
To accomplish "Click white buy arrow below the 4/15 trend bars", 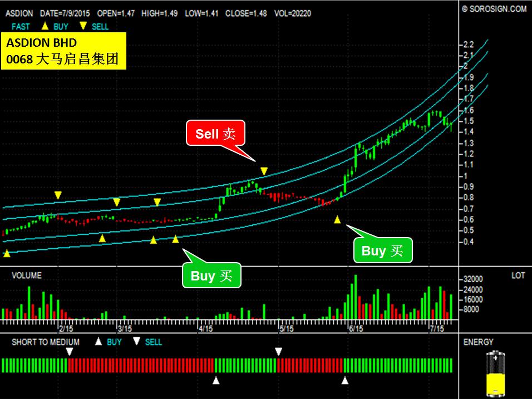I will pyautogui.click(x=216, y=380).
